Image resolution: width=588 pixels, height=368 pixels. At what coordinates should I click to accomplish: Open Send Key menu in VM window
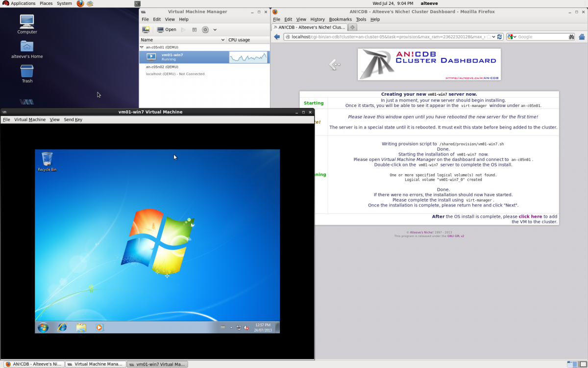(73, 119)
